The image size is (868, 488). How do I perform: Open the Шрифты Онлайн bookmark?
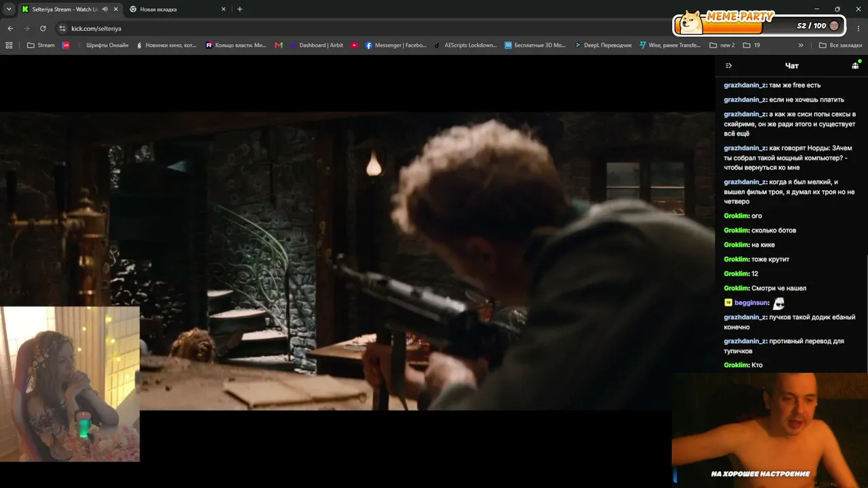click(102, 45)
